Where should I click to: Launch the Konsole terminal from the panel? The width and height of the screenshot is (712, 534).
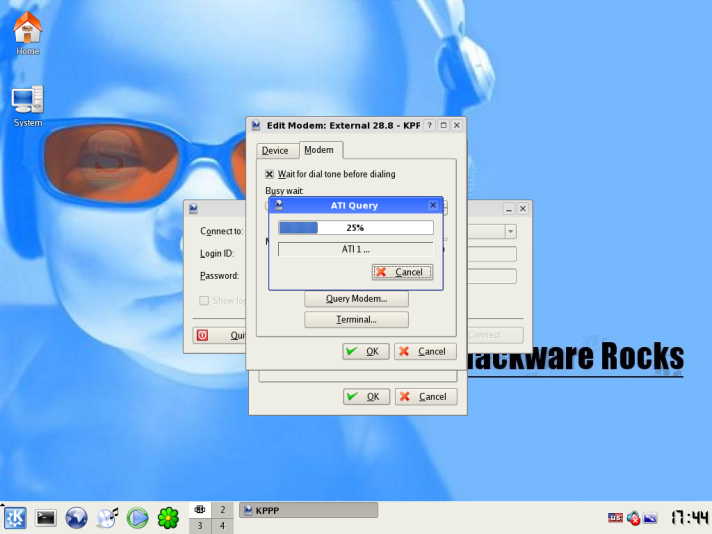[46, 518]
